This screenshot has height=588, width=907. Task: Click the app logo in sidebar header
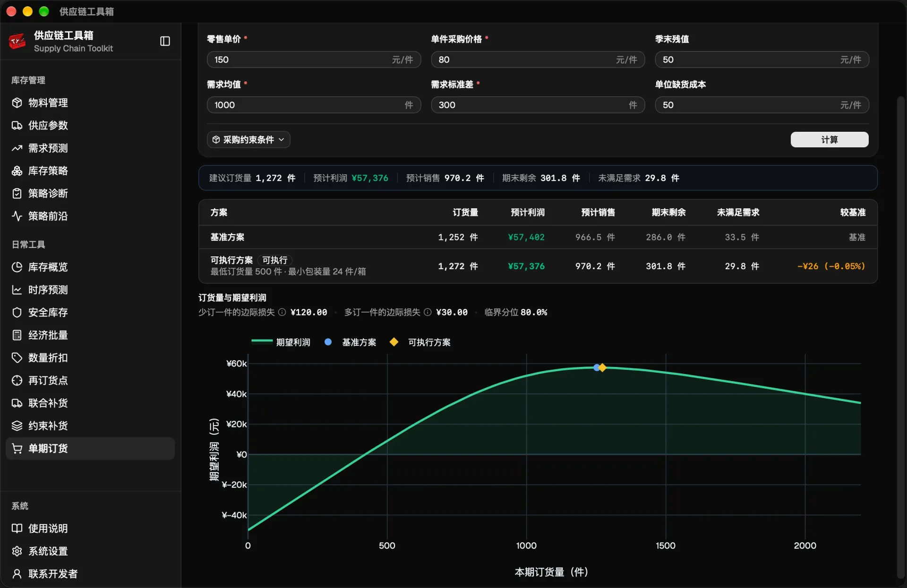(x=17, y=41)
